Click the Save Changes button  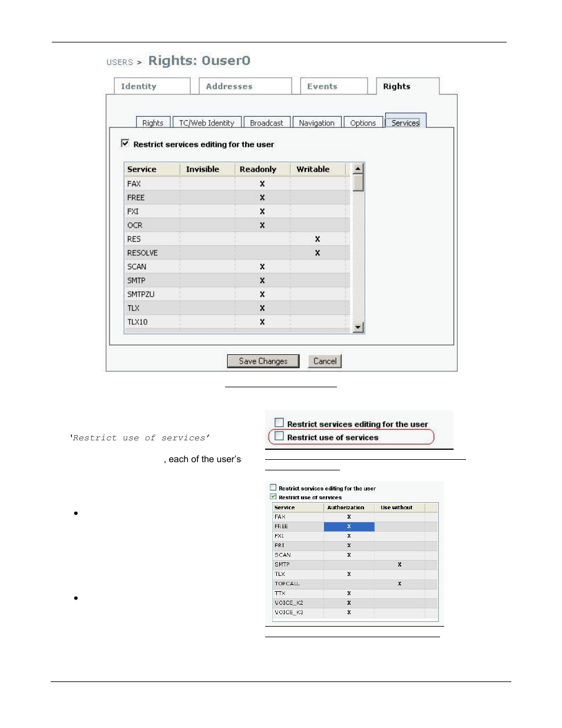click(x=263, y=361)
